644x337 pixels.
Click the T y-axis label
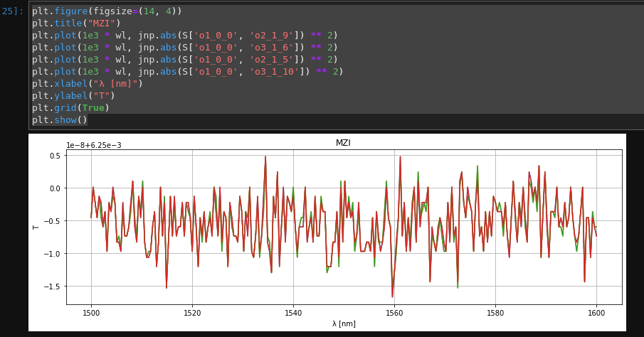click(x=36, y=228)
